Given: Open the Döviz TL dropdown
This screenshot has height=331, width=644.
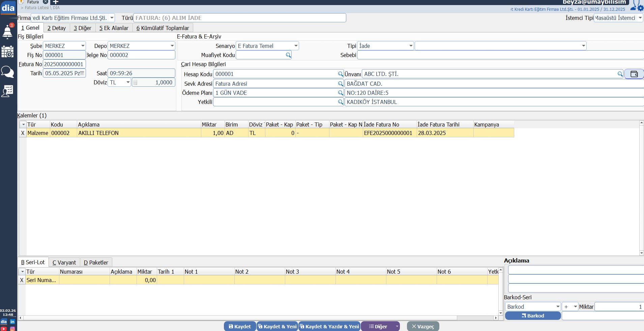Looking at the screenshot, I should 128,82.
